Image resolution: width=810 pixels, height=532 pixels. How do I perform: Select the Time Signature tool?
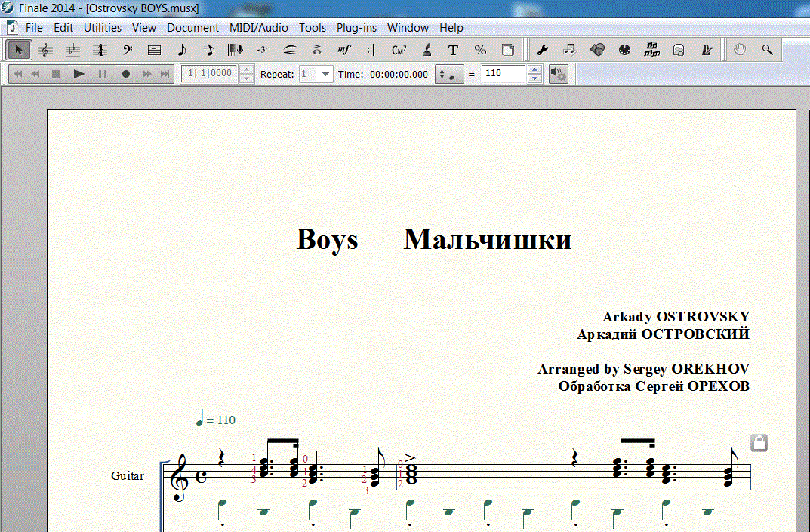pos(100,50)
